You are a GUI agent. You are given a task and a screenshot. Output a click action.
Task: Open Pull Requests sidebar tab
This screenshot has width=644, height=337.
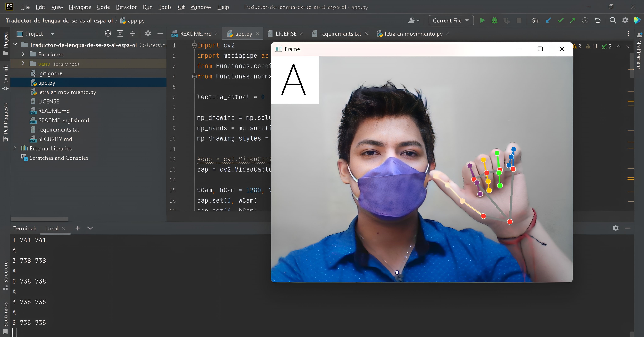[x=5, y=122]
